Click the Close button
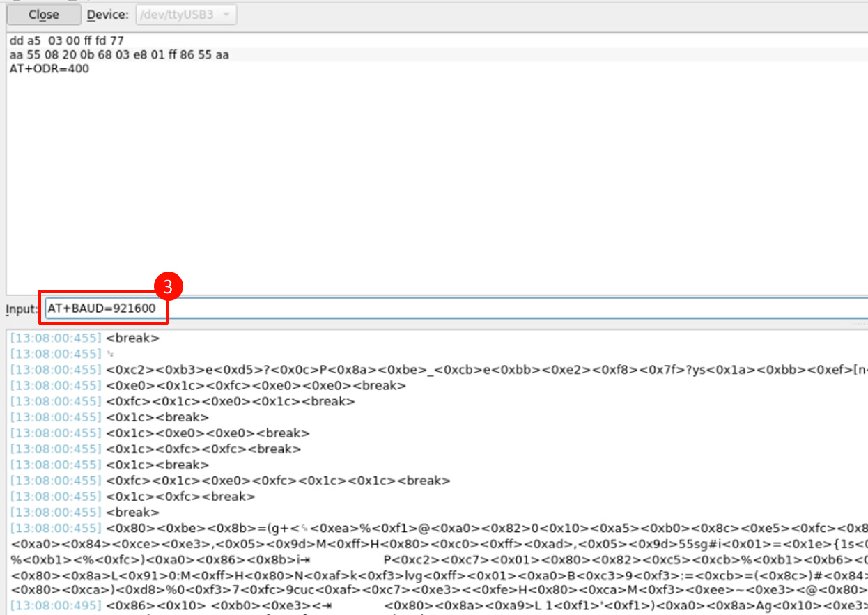This screenshot has height=615, width=868. 44,15
